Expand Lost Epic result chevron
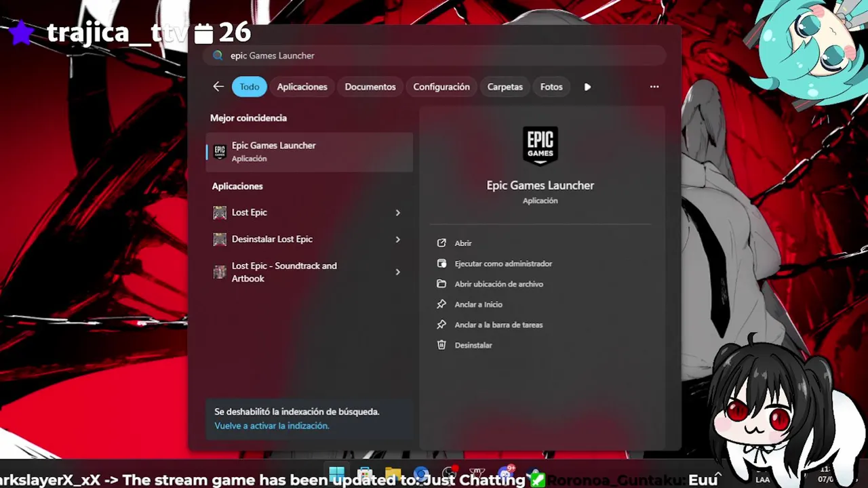The width and height of the screenshot is (868, 488). 398,213
